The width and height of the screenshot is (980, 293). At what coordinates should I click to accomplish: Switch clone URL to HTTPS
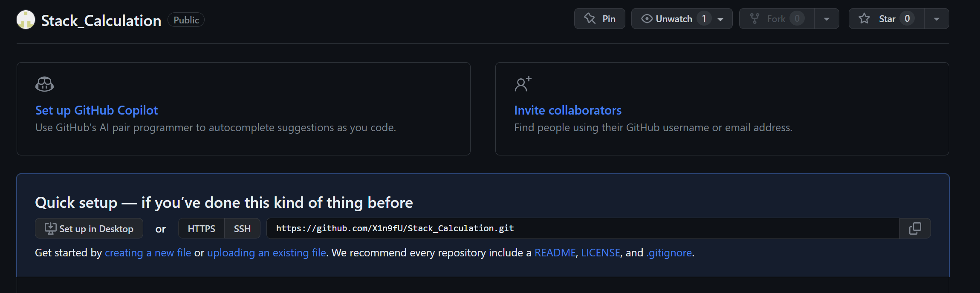(201, 229)
